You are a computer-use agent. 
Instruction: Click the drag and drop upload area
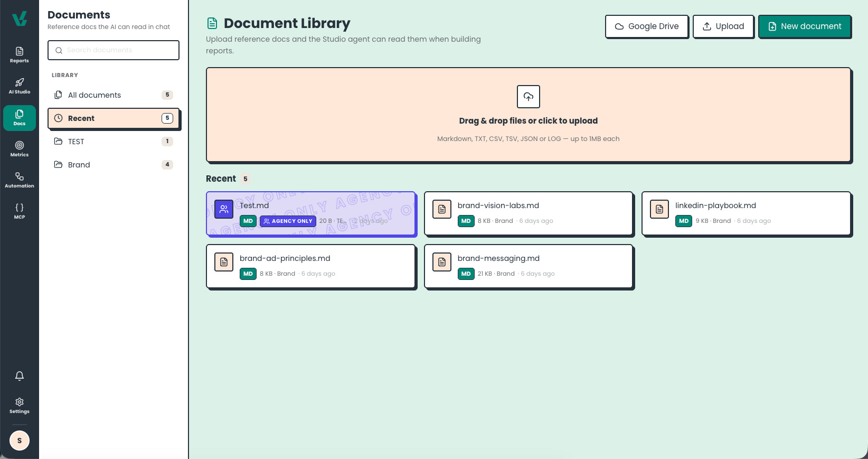(x=529, y=115)
